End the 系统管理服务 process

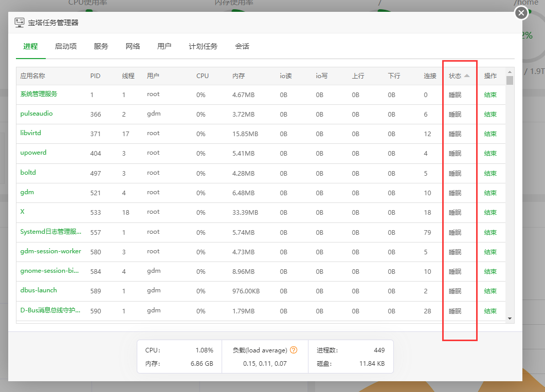[490, 95]
